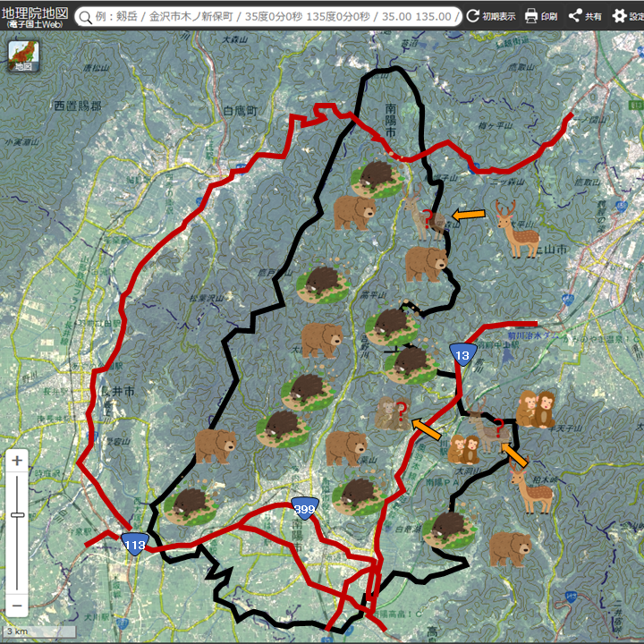Click the Route 113 road shield
The width and height of the screenshot is (644, 644).
coord(135,543)
